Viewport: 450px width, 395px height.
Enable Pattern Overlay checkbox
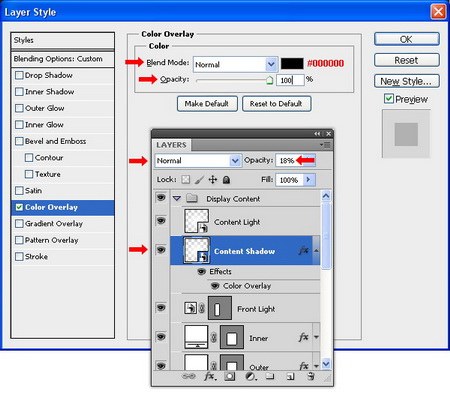click(19, 240)
